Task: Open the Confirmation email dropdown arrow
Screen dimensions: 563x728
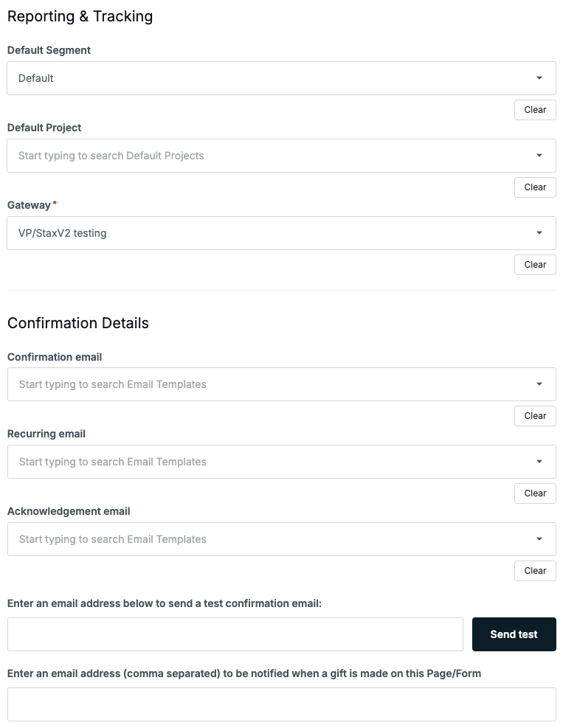Action: coord(539,384)
